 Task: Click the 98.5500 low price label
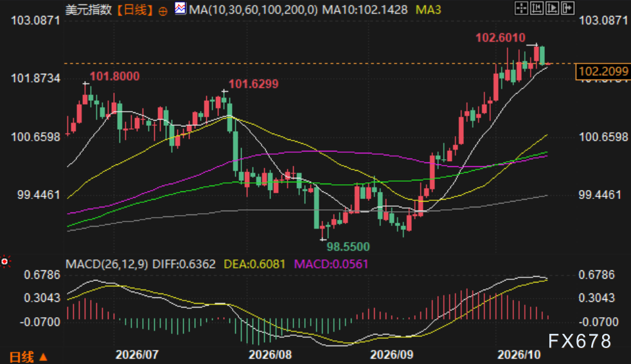tap(348, 247)
